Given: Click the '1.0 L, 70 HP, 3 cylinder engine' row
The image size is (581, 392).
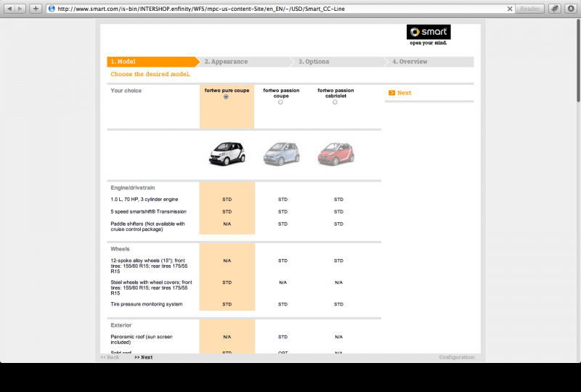Looking at the screenshot, I should [x=144, y=200].
